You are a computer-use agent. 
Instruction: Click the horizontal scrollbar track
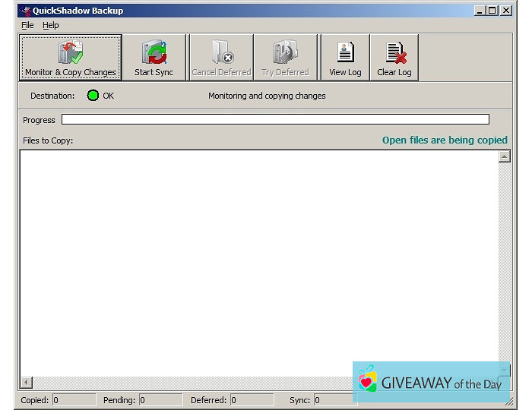[x=190, y=382]
